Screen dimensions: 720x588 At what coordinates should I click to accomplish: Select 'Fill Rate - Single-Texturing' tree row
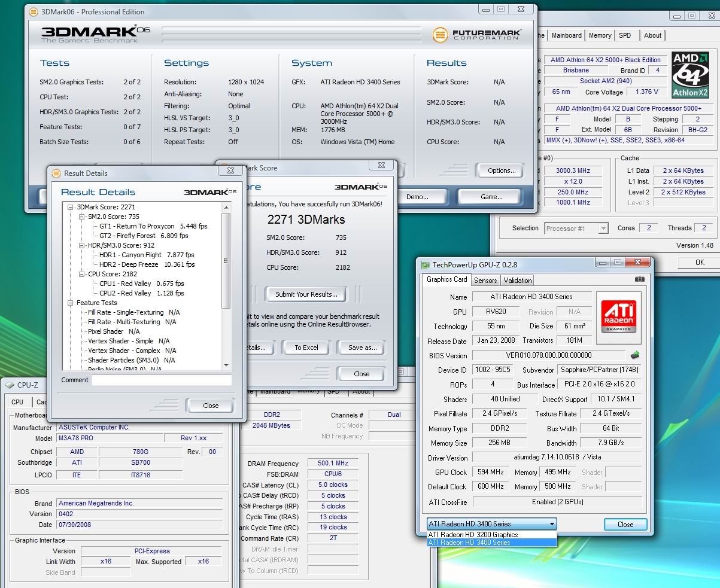(133, 312)
